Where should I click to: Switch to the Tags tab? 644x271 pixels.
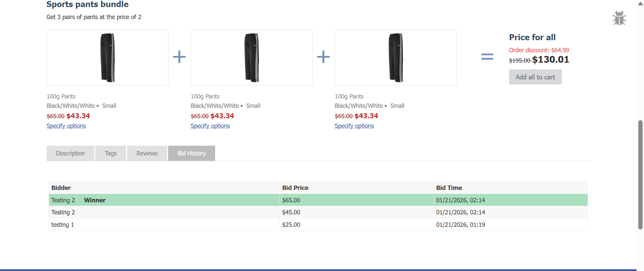pyautogui.click(x=111, y=153)
